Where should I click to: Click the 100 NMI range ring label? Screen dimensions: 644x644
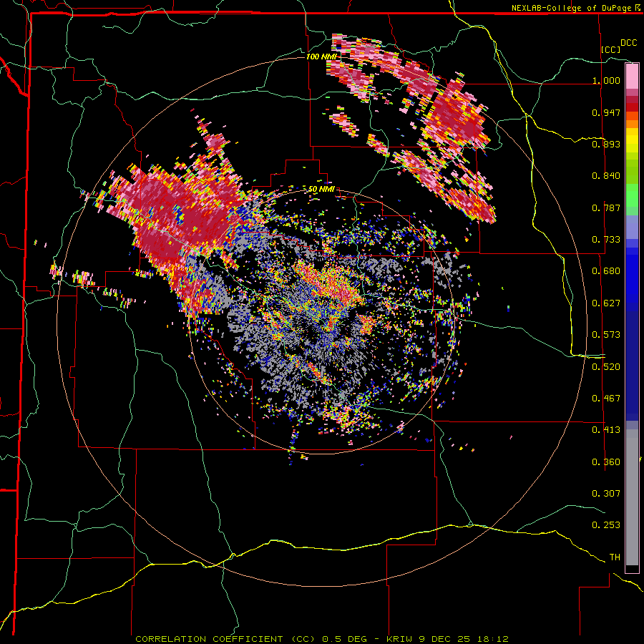(321, 57)
